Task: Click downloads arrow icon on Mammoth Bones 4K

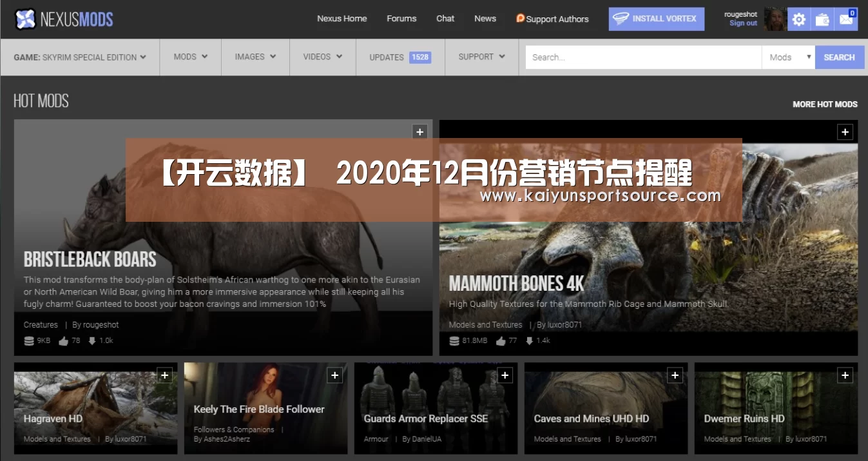Action: click(530, 341)
